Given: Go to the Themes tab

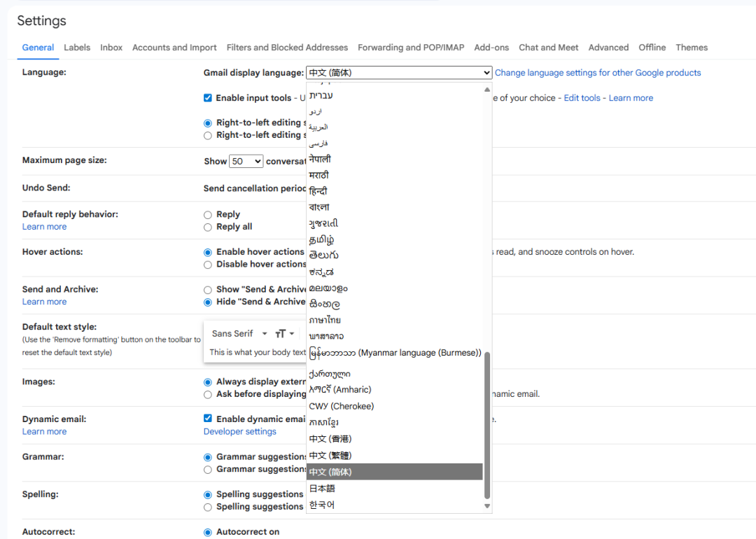Looking at the screenshot, I should (x=692, y=48).
